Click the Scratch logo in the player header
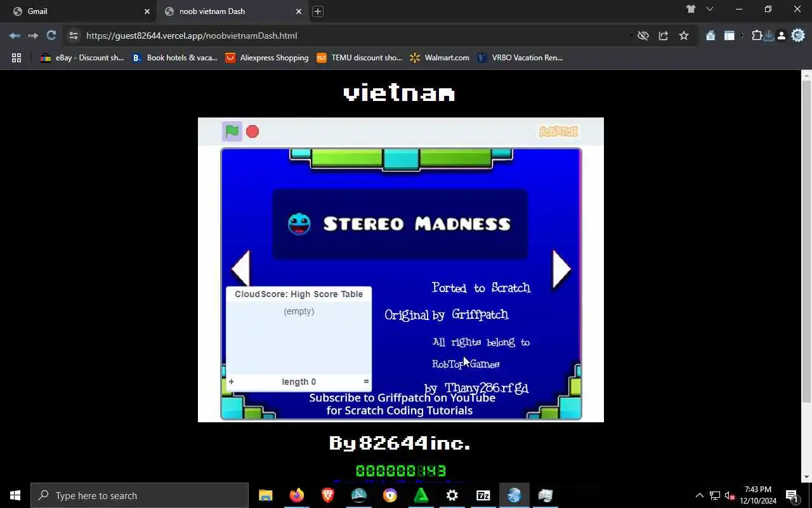The width and height of the screenshot is (812, 508). click(558, 131)
